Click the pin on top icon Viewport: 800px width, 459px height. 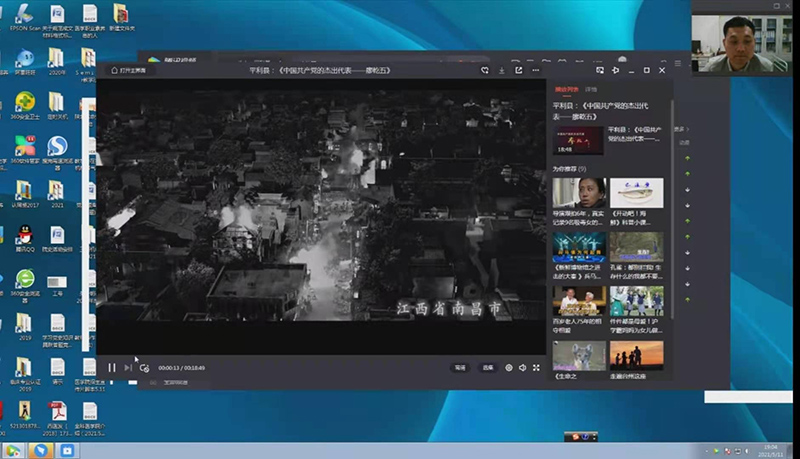[615, 70]
